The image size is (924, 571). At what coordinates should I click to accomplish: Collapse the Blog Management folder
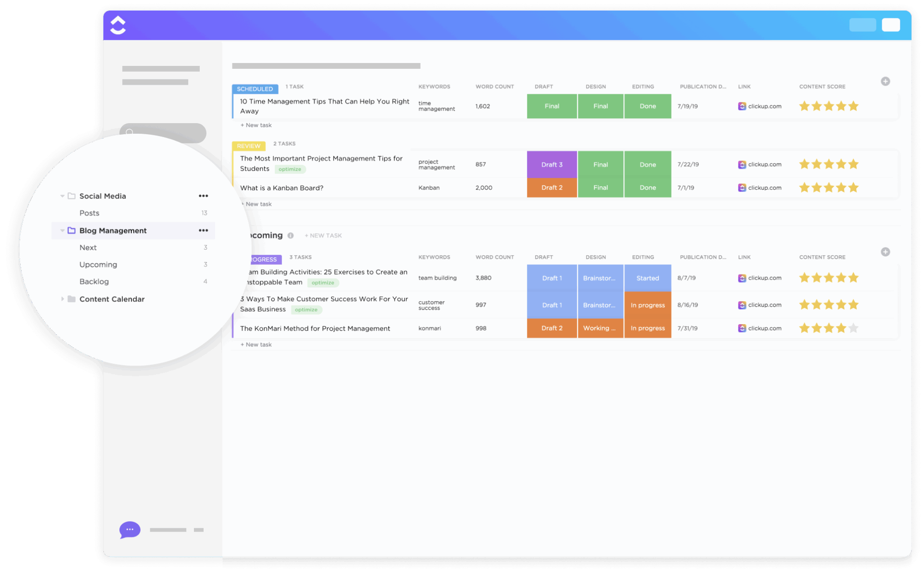[62, 230]
